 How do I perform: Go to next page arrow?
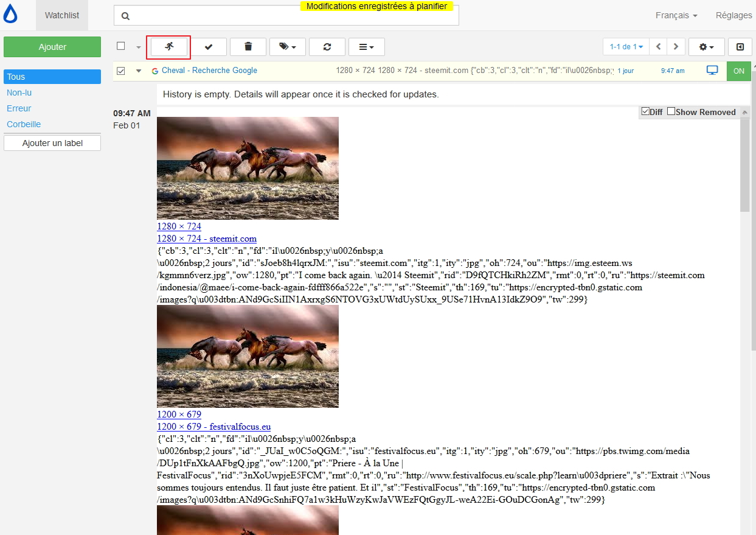coord(676,47)
